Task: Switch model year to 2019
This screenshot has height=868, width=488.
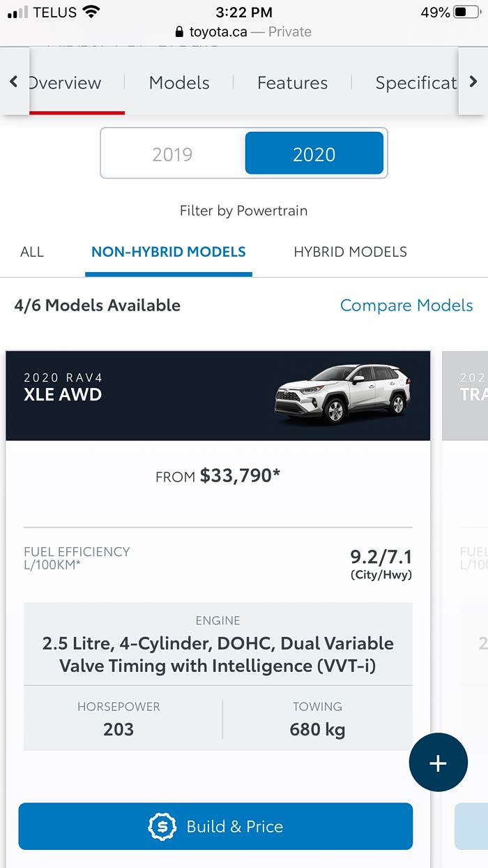Action: (x=172, y=154)
